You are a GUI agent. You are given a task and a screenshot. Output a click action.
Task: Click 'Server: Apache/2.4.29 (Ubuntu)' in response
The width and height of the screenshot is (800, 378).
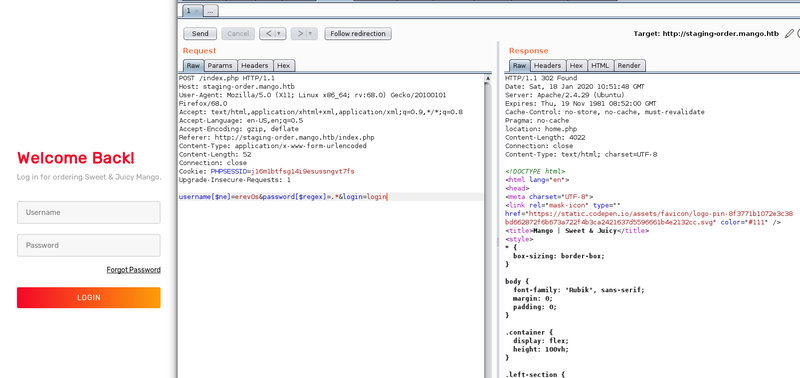565,95
